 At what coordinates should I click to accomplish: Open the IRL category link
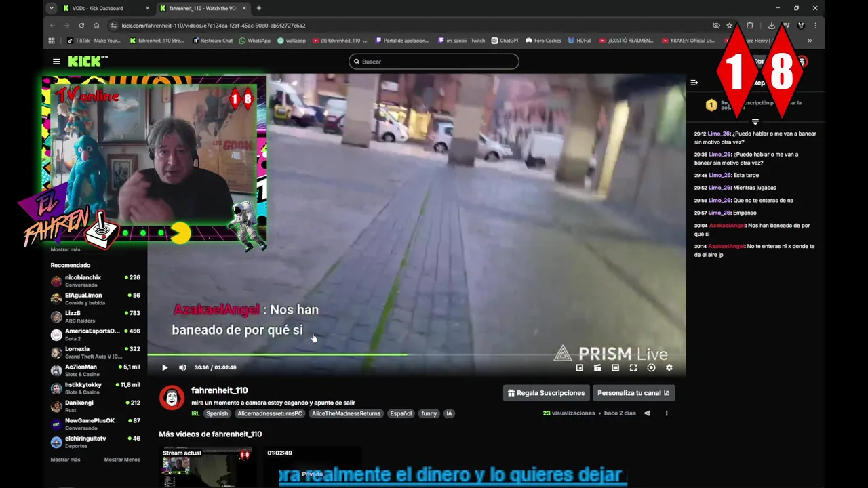(x=195, y=413)
